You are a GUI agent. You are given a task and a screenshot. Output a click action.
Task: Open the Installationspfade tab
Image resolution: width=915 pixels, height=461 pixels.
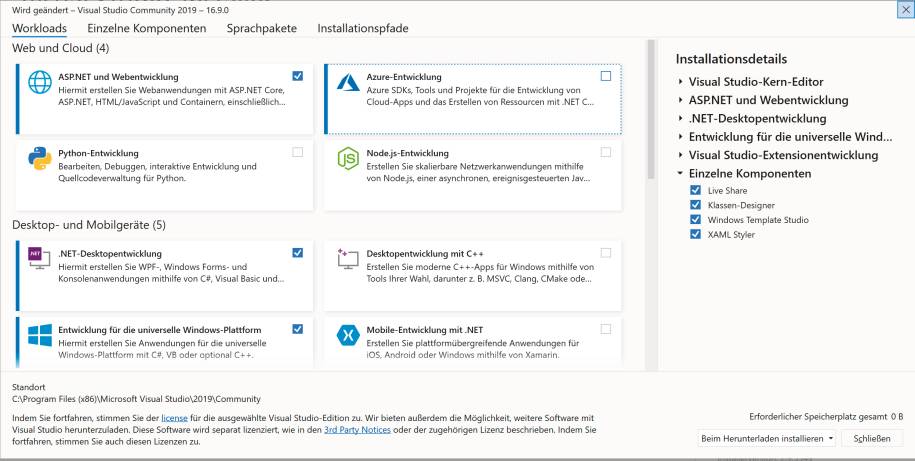pyautogui.click(x=362, y=28)
